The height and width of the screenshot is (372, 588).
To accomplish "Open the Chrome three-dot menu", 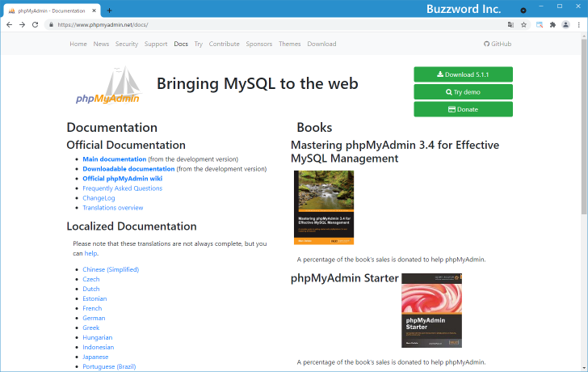I will click(x=578, y=25).
